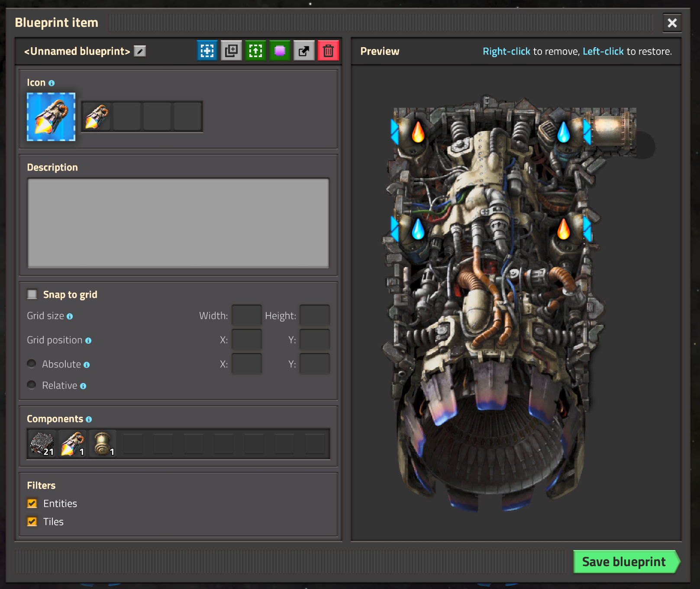Click the Grid size info icon
Image resolution: width=700 pixels, height=589 pixels.
[x=70, y=316]
